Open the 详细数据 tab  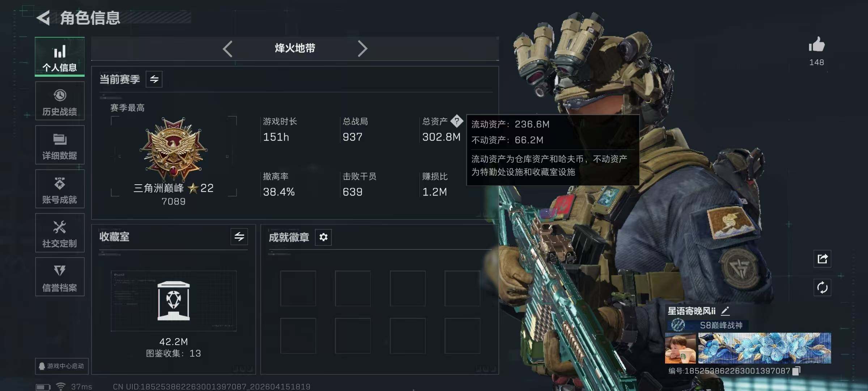click(60, 145)
